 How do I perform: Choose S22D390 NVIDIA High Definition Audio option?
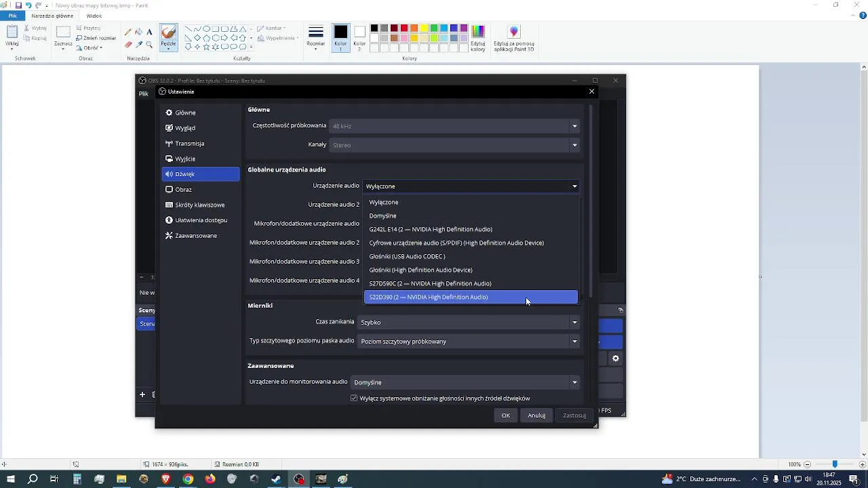(471, 297)
